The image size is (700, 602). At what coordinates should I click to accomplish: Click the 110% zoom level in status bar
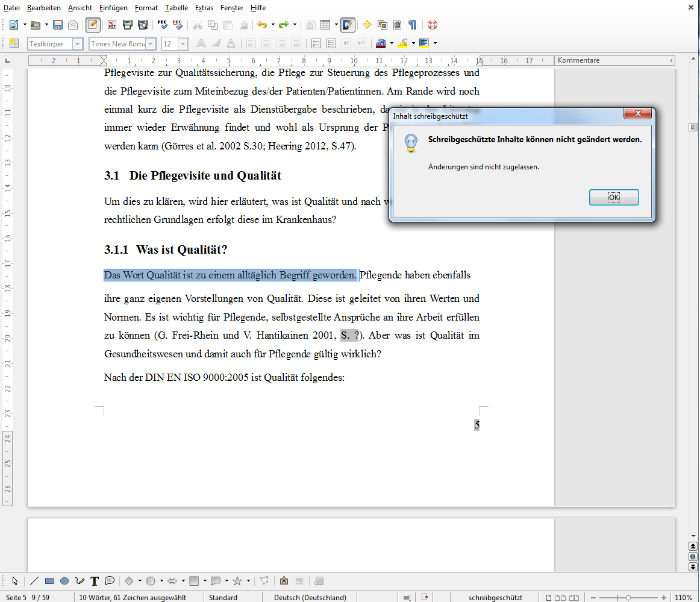pyautogui.click(x=683, y=598)
